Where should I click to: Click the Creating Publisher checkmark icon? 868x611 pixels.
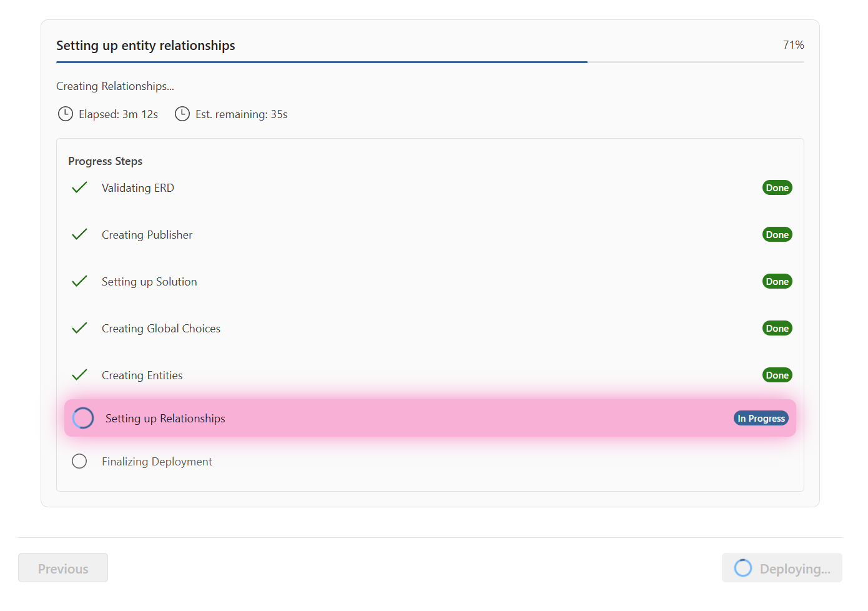(x=79, y=234)
